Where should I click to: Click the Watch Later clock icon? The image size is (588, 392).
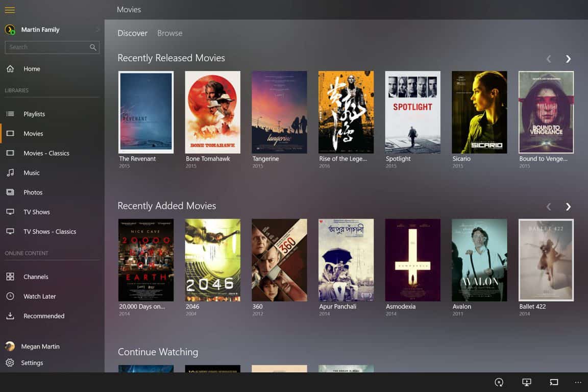point(10,296)
